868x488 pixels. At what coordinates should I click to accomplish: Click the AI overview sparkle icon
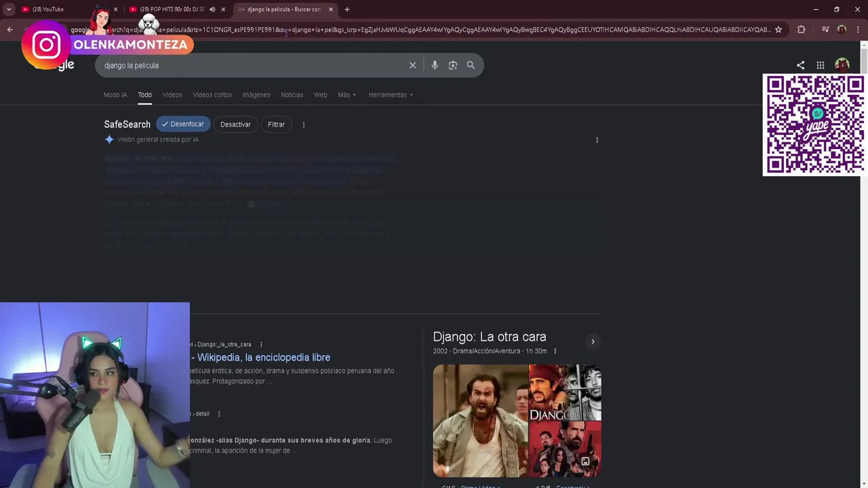click(109, 140)
